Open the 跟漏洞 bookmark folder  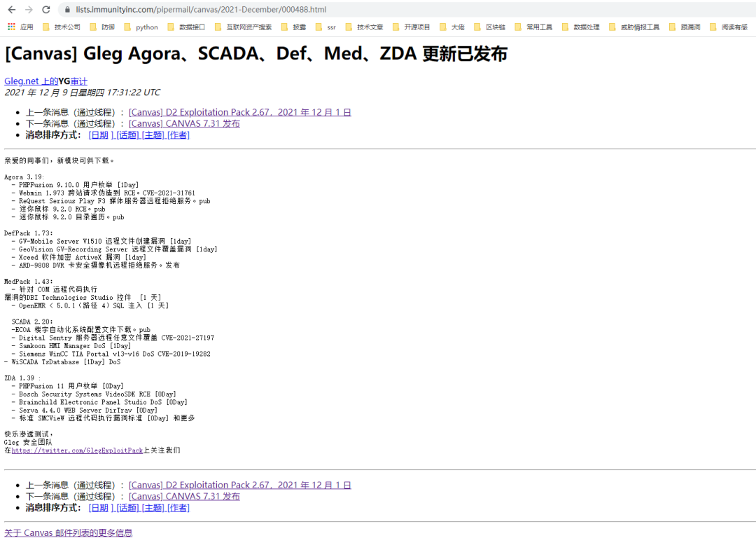[x=685, y=27]
